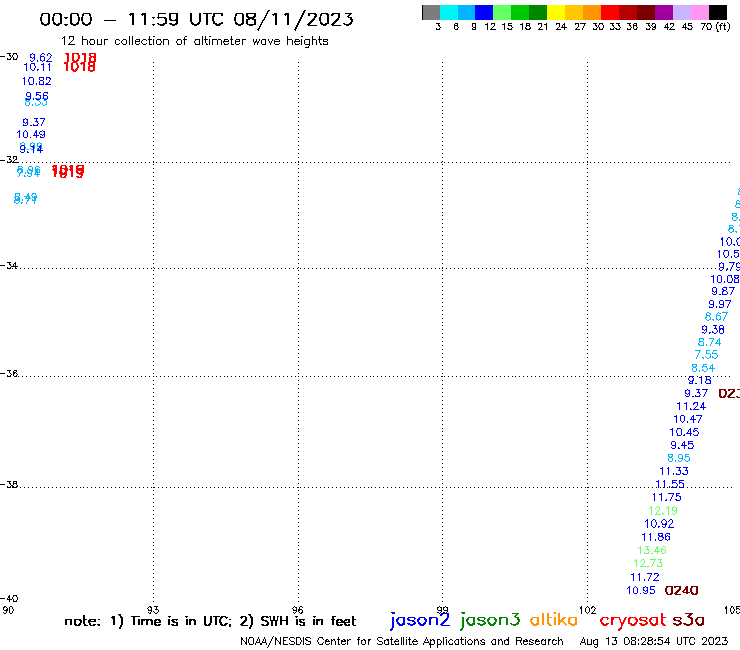
Task: Select the lavender swatch in the legend
Action: (x=681, y=12)
